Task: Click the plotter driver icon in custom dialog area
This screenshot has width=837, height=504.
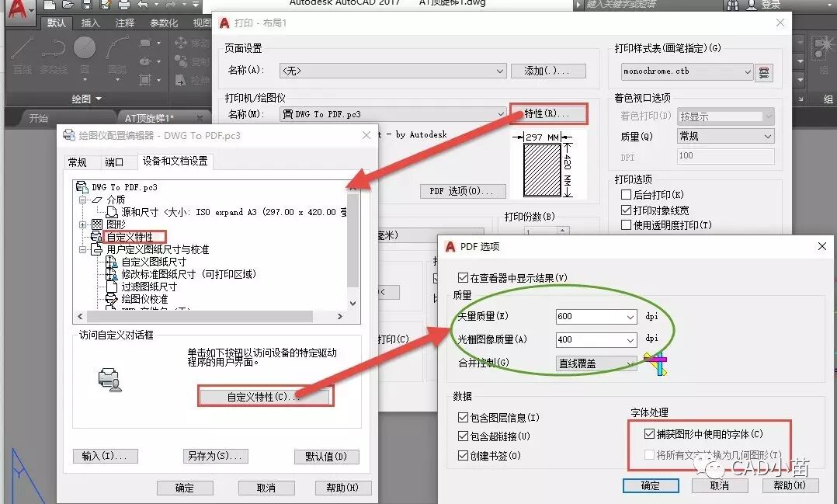Action: [110, 380]
